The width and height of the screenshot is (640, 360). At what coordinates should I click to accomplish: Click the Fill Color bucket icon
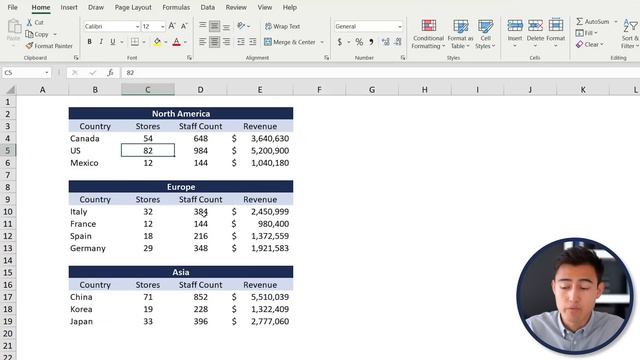pos(157,42)
